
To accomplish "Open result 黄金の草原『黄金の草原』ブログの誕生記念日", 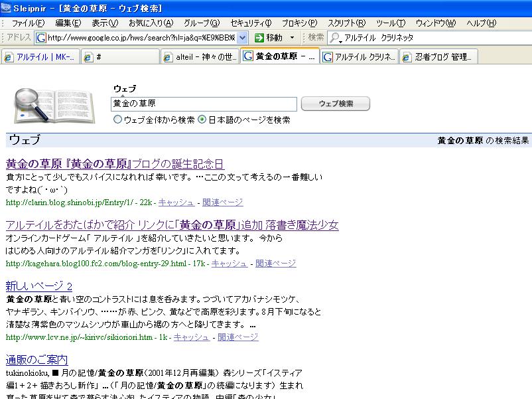I will (115, 165).
